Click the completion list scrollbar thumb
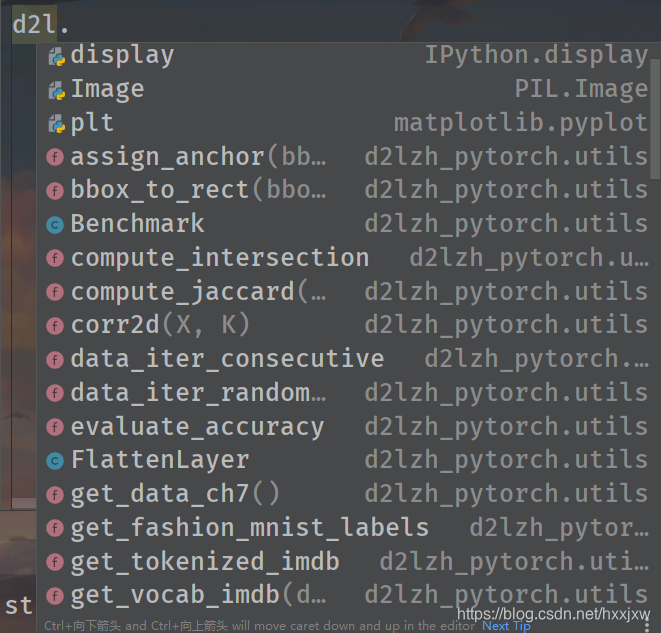 655,119
